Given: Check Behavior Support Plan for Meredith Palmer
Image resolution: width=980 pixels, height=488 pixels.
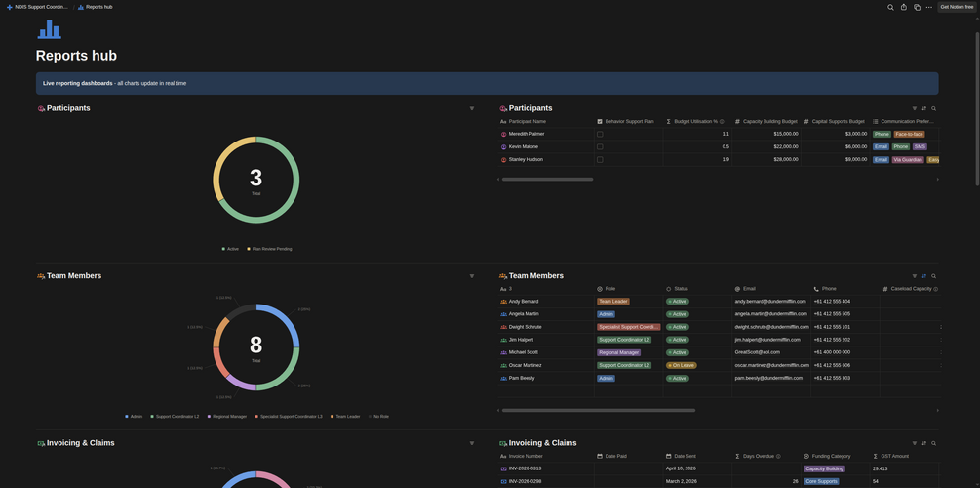Looking at the screenshot, I should click(x=600, y=134).
